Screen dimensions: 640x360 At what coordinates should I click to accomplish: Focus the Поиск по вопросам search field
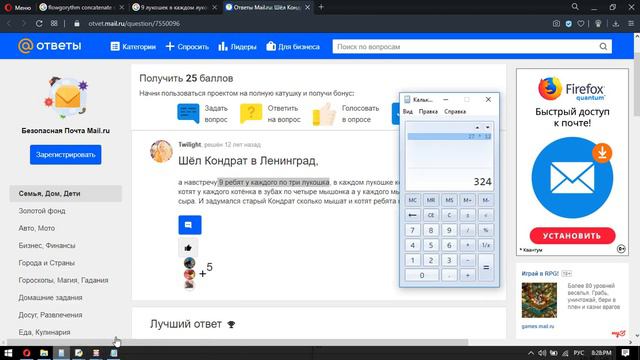point(465,47)
